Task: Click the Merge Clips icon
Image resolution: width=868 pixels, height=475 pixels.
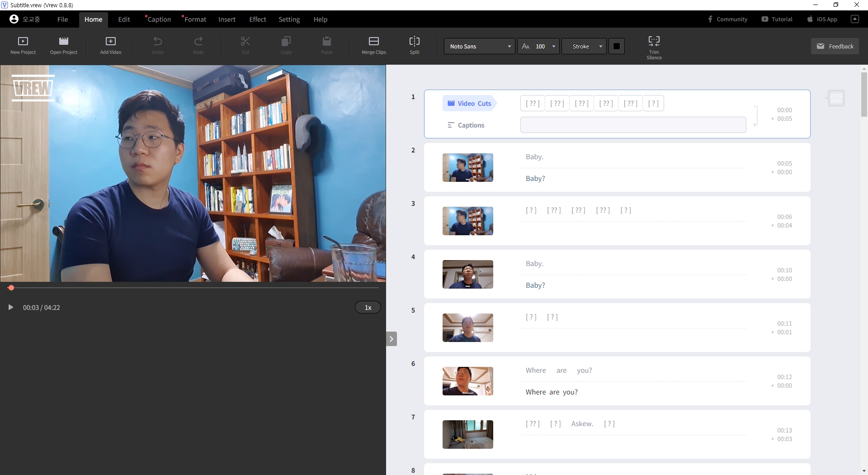Action: click(374, 41)
